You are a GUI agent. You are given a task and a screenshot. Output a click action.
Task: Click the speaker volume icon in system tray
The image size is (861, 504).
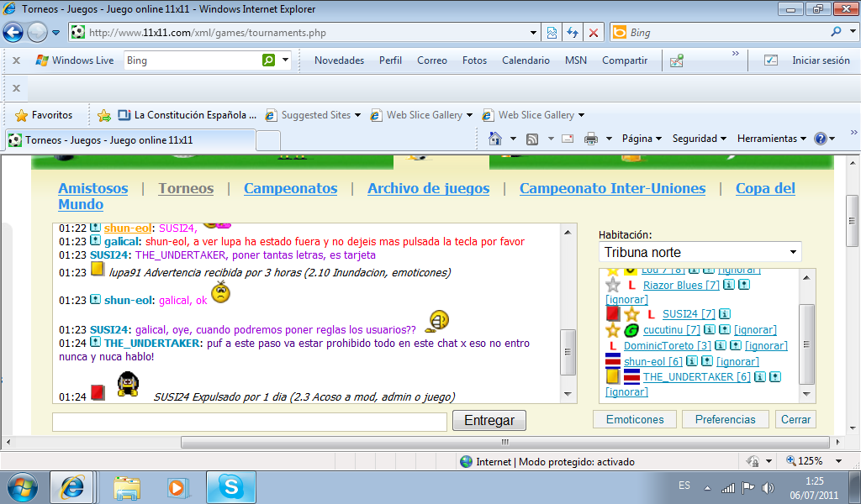point(767,487)
